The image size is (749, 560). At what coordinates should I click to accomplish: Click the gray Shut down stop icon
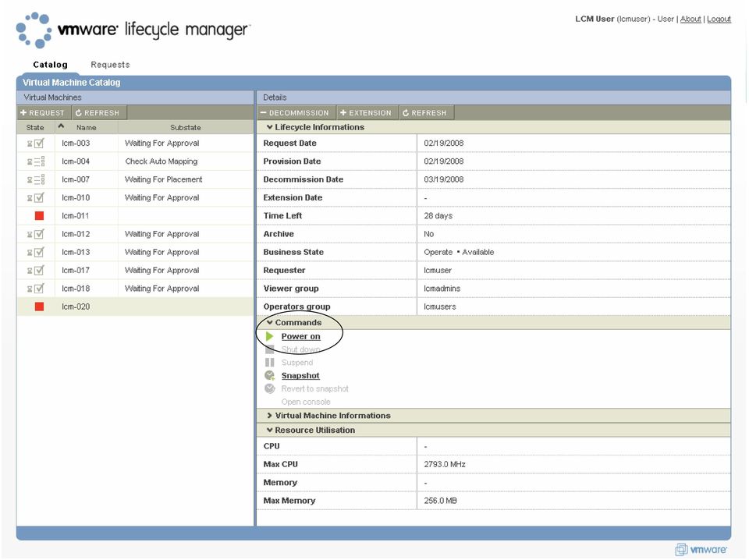click(x=270, y=349)
